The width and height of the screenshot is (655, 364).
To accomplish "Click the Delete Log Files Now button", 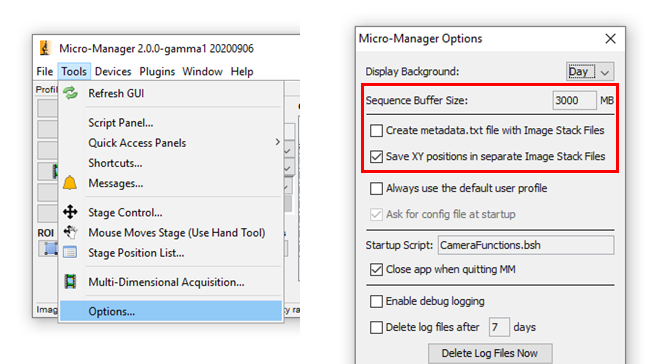I will 490,354.
